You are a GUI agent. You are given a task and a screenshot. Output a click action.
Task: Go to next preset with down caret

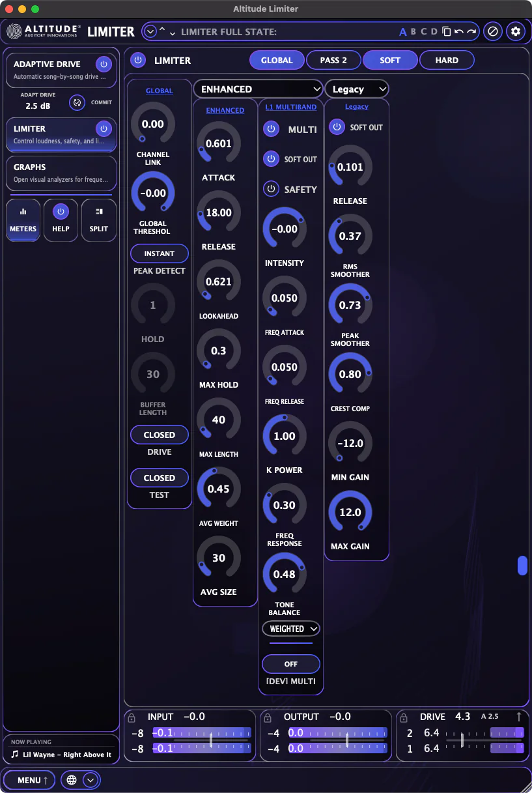[172, 33]
